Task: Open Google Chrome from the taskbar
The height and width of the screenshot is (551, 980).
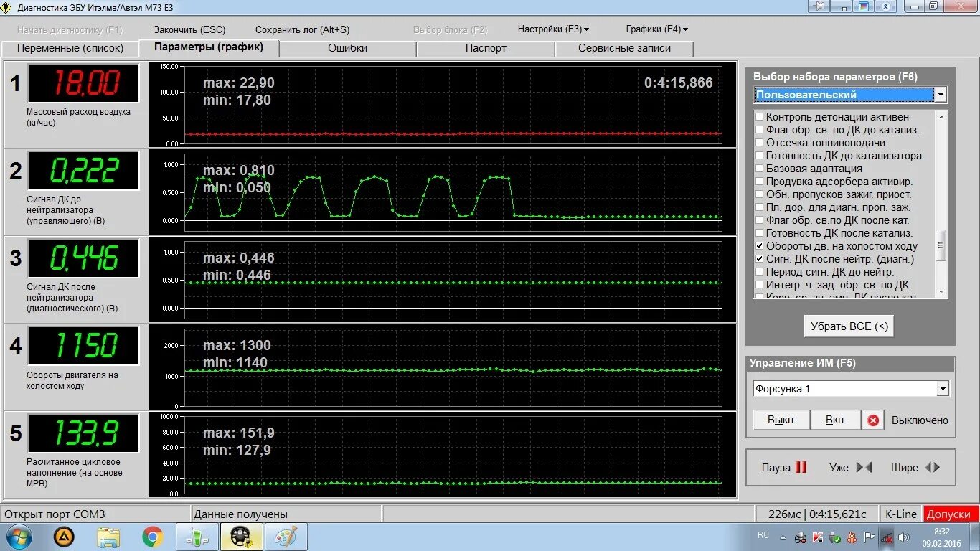Action: point(152,536)
